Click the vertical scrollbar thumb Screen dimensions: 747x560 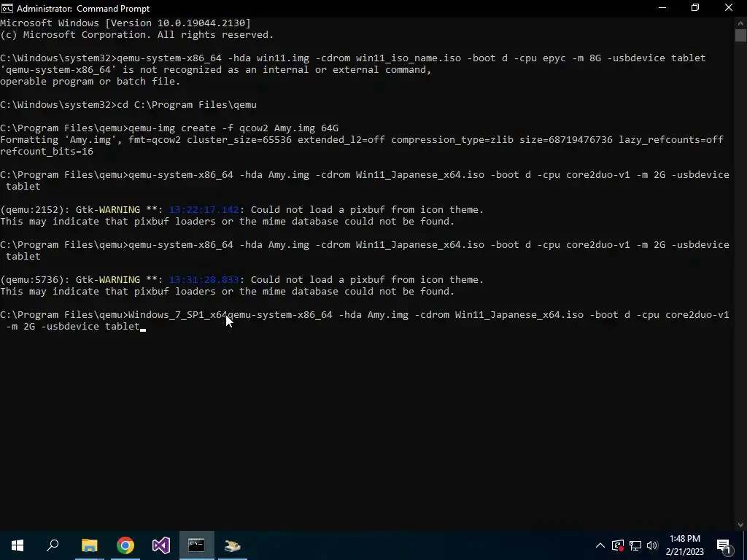click(x=740, y=35)
